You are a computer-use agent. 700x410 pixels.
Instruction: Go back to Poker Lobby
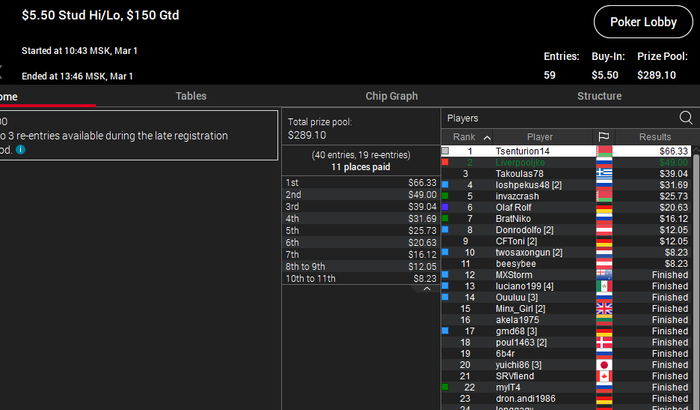643,22
